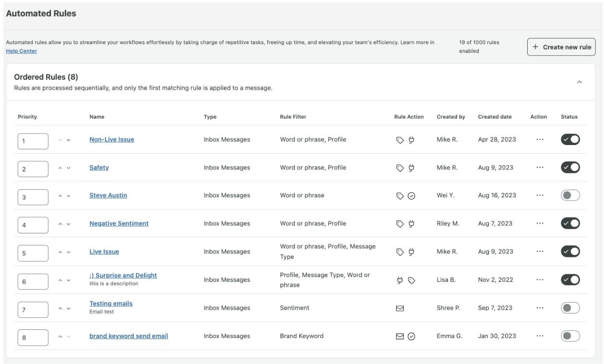The width and height of the screenshot is (604, 364).
Task: Click the check-circle icon for brand keyword send email
Action: (x=411, y=337)
